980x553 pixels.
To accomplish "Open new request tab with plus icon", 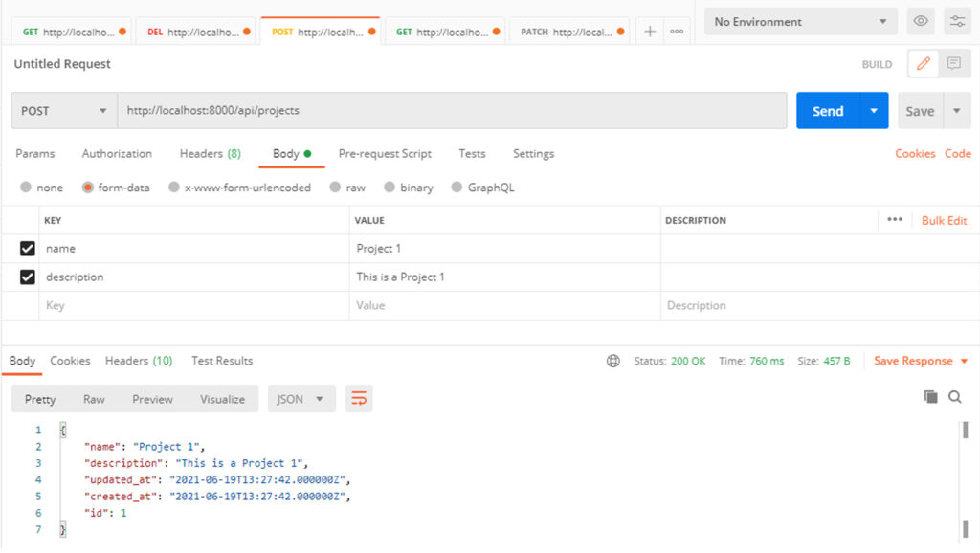I will pyautogui.click(x=650, y=32).
